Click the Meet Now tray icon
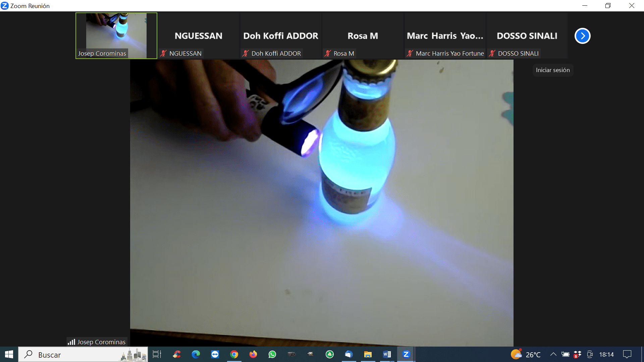Viewport: 644px width, 362px height. [590, 354]
